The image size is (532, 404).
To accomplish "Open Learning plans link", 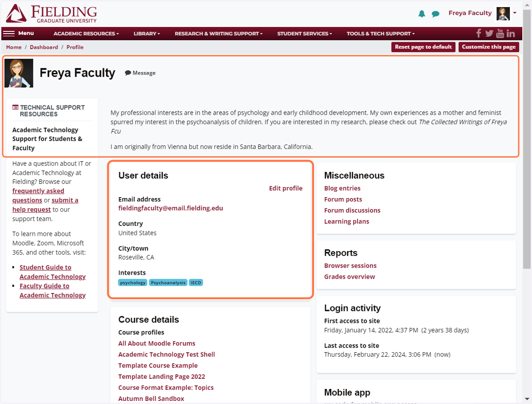I will pos(347,221).
